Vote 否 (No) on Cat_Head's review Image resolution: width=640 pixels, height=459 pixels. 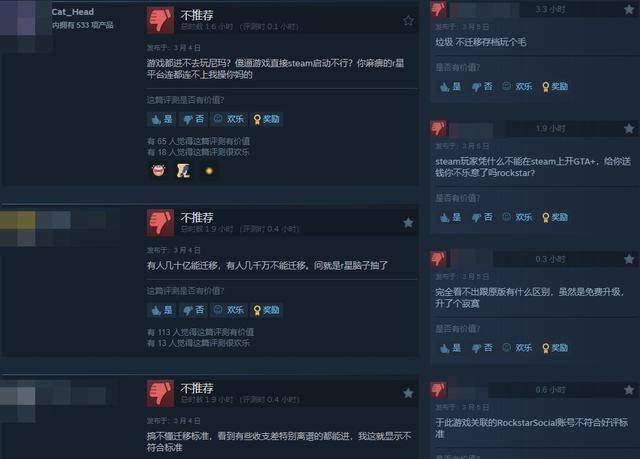coord(193,119)
